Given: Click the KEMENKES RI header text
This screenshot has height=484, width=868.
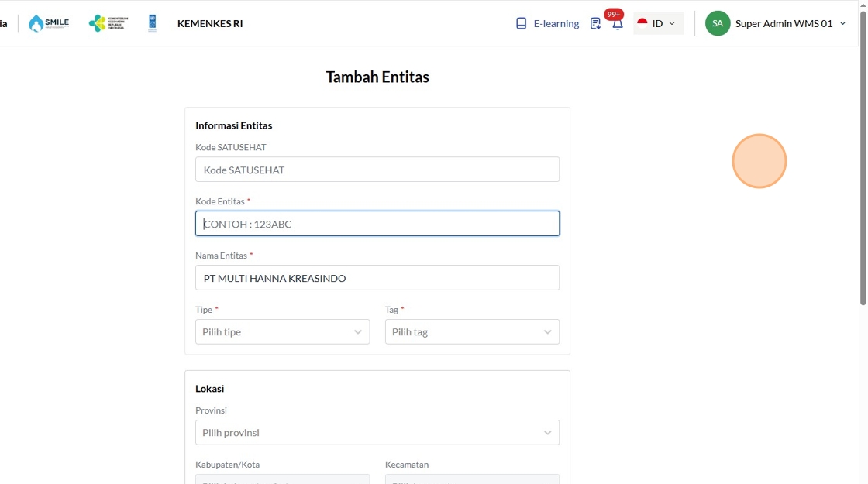Looking at the screenshot, I should pos(210,23).
